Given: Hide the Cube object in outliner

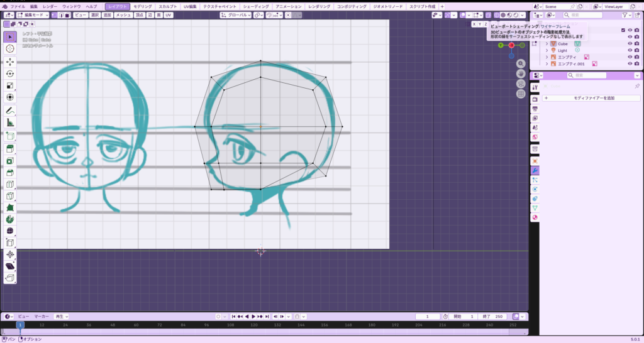Looking at the screenshot, I should coord(630,44).
